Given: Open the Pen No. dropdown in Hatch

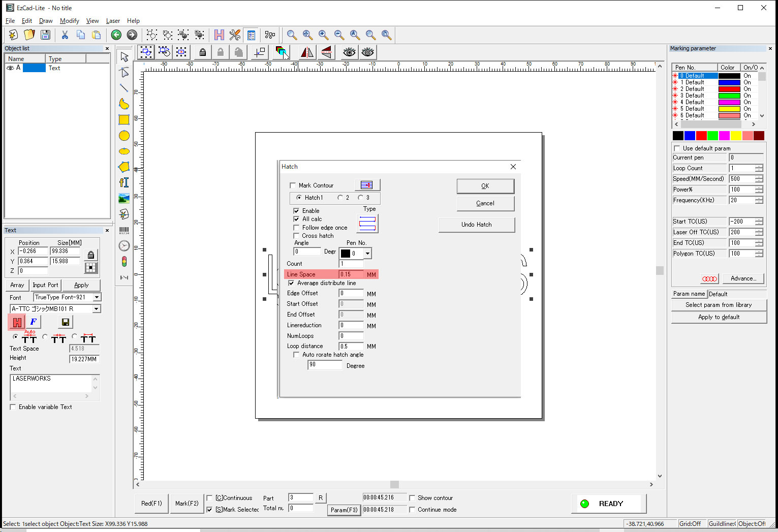Looking at the screenshot, I should pos(367,254).
